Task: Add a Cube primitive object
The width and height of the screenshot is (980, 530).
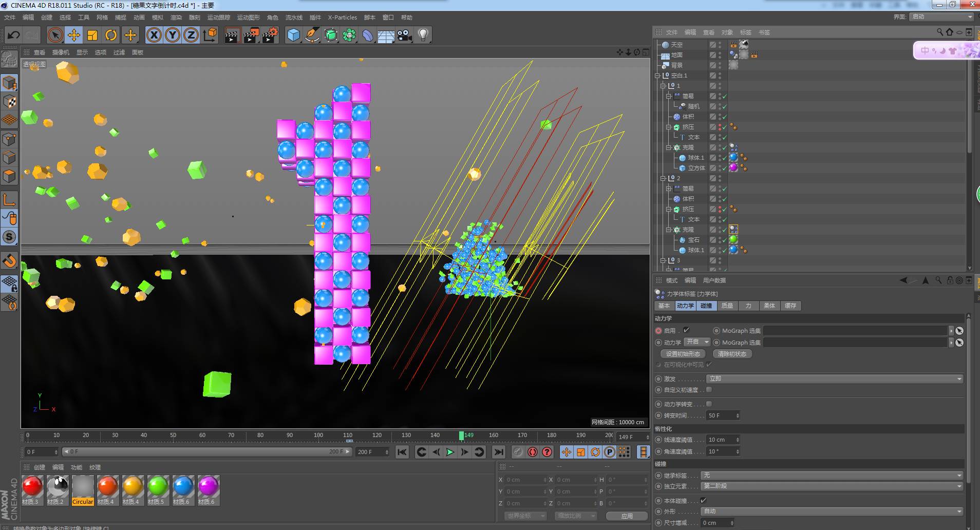Action: (x=293, y=35)
